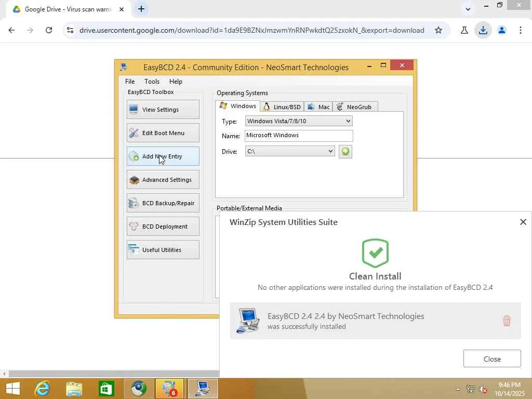Screen dimensions: 532x399
Task: Open Advanced Settings panel
Action: [x=163, y=179]
